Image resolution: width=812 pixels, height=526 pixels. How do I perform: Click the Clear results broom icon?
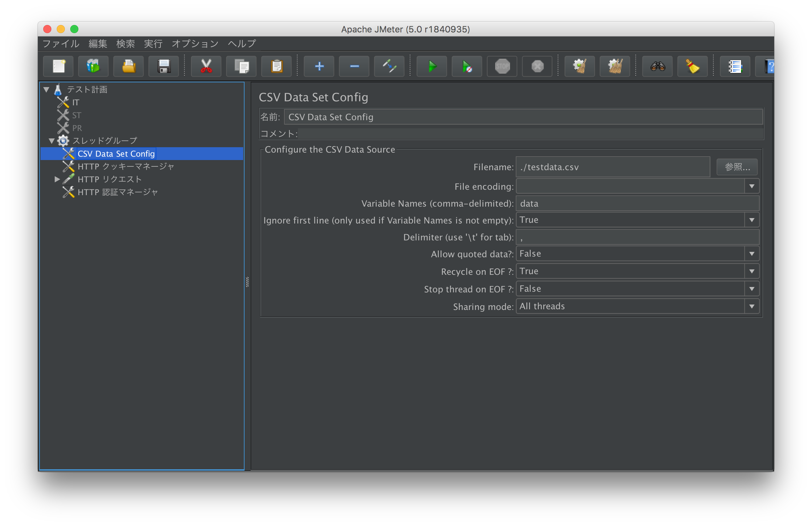(692, 66)
